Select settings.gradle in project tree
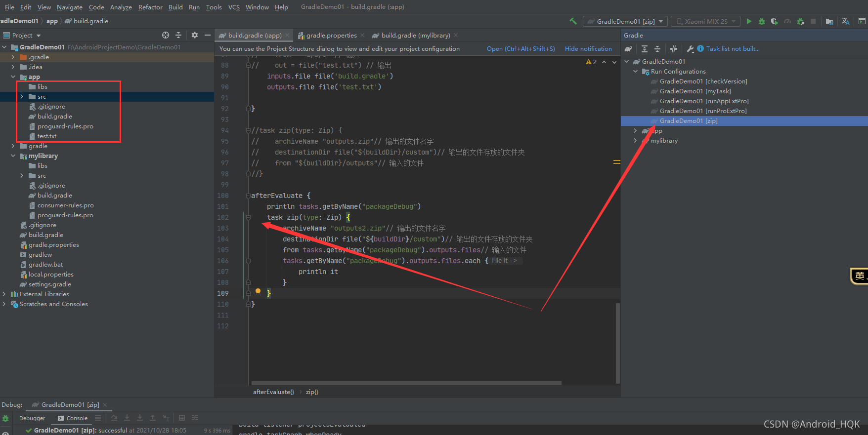The height and width of the screenshot is (435, 868). [50, 284]
